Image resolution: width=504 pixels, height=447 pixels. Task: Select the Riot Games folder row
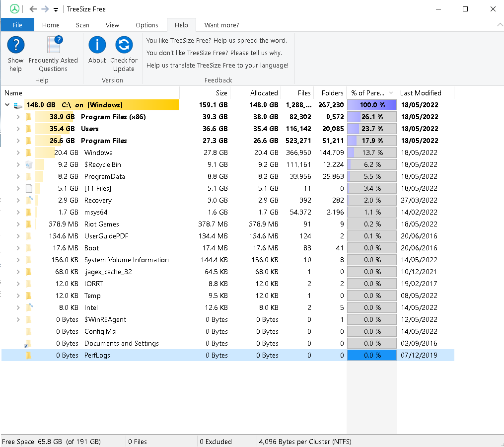point(101,224)
